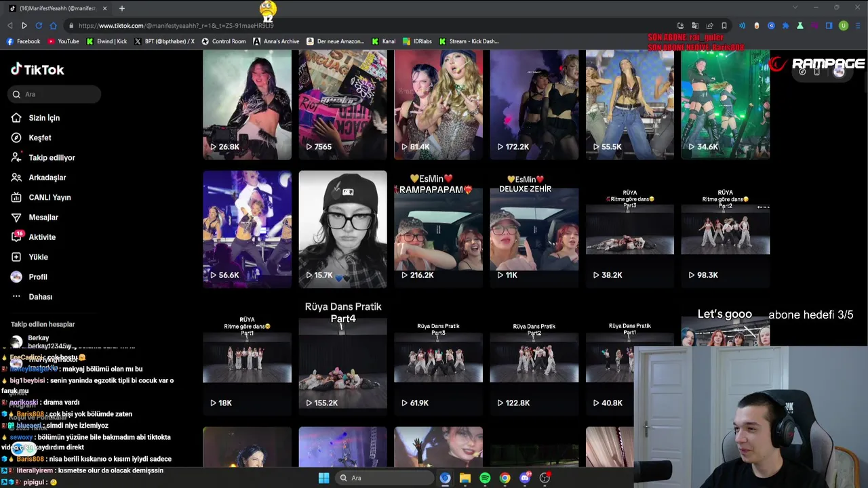Viewport: 868px width, 488px height.
Task: Close the ManifestYeaahh tab
Action: click(x=104, y=8)
